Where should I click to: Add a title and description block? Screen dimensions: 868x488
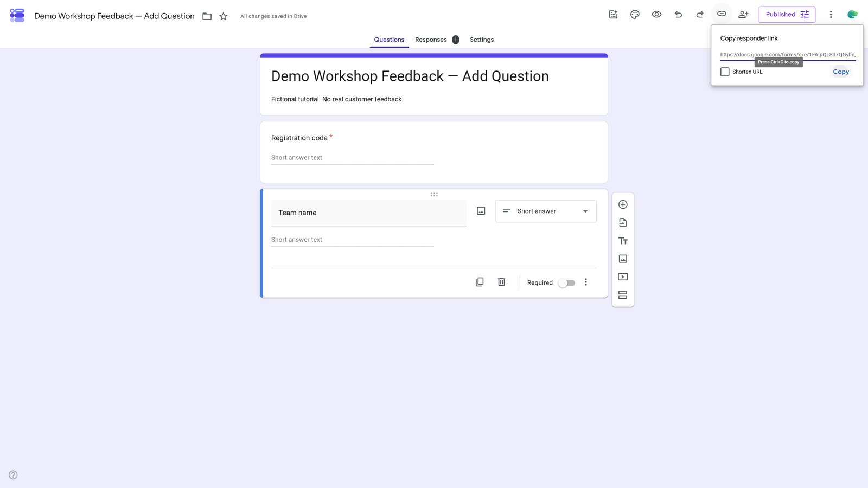click(x=623, y=241)
